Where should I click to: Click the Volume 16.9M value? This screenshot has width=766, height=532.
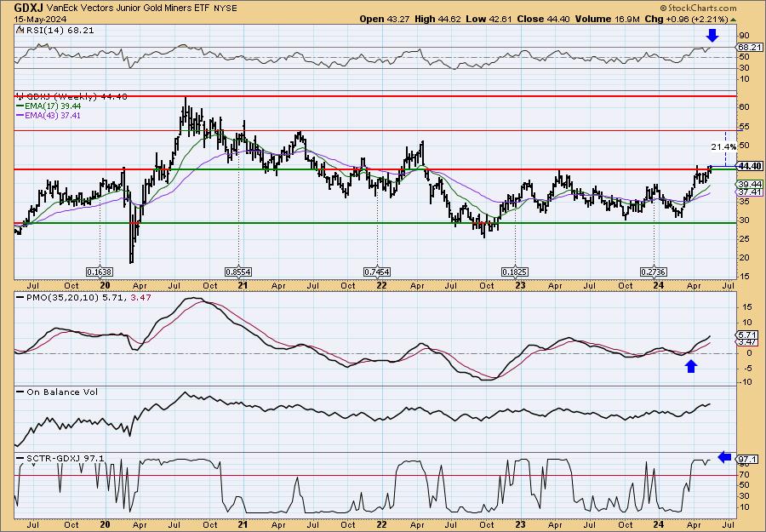point(605,19)
